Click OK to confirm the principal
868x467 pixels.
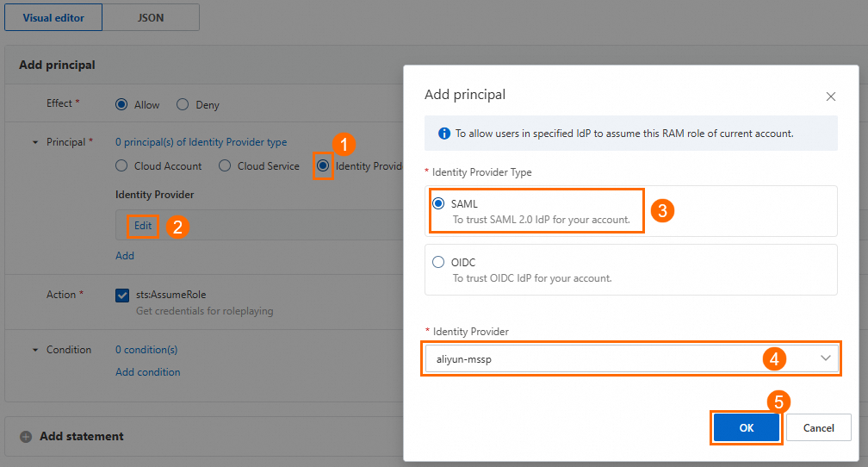[747, 427]
